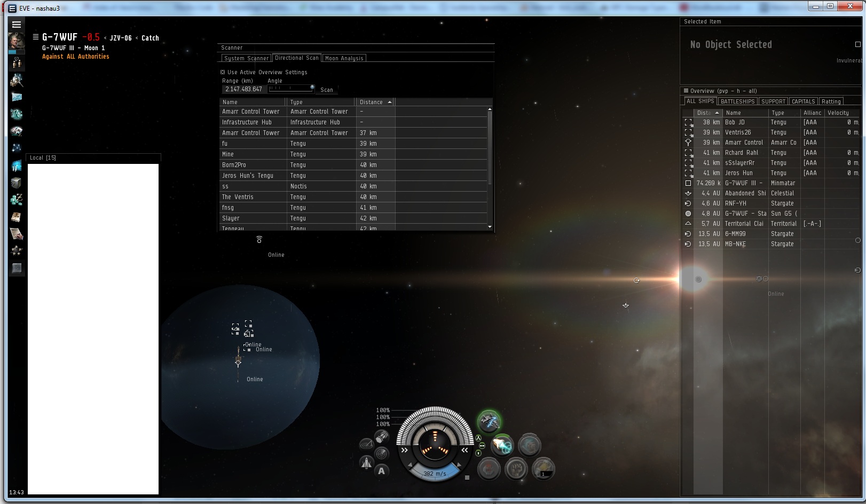The image size is (866, 504).
Task: Click the G-7WUF system name
Action: (x=60, y=37)
